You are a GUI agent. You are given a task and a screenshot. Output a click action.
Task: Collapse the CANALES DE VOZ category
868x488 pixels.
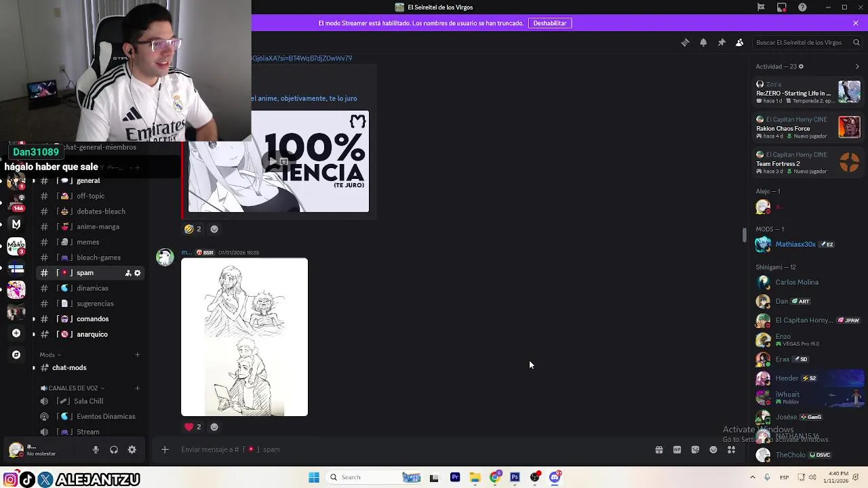73,388
